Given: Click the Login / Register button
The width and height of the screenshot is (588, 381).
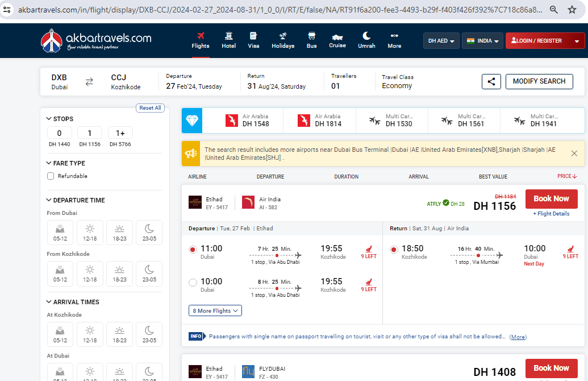Looking at the screenshot, I should pos(537,40).
